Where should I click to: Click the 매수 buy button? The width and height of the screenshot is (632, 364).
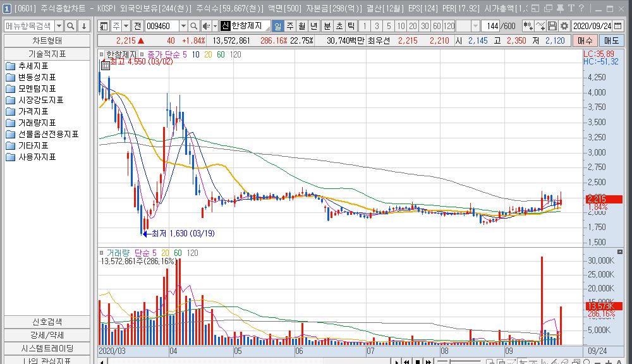coord(585,40)
